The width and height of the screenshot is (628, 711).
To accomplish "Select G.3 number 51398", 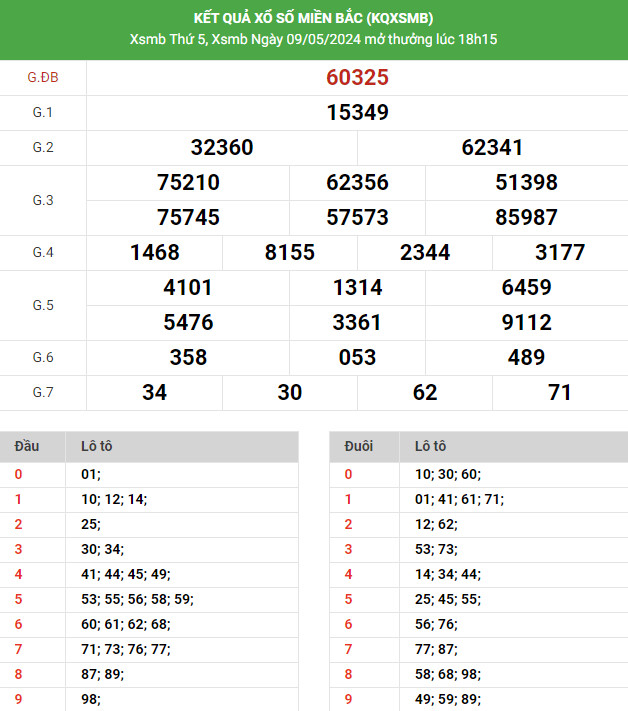I will click(526, 182).
